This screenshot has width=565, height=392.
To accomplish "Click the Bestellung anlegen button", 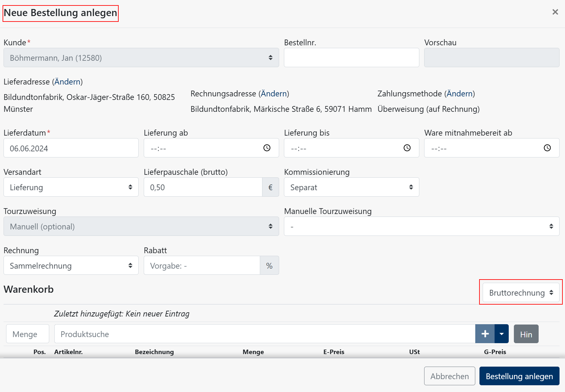I will (x=519, y=376).
